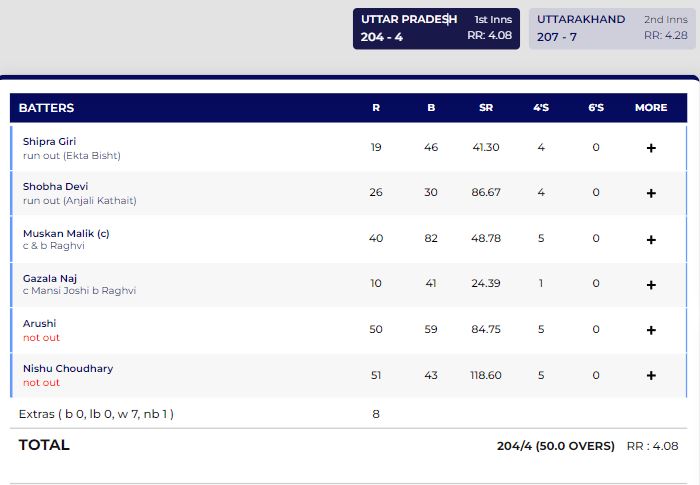
Task: Expand Nishu Choudhary's more plus icon
Action: [651, 376]
